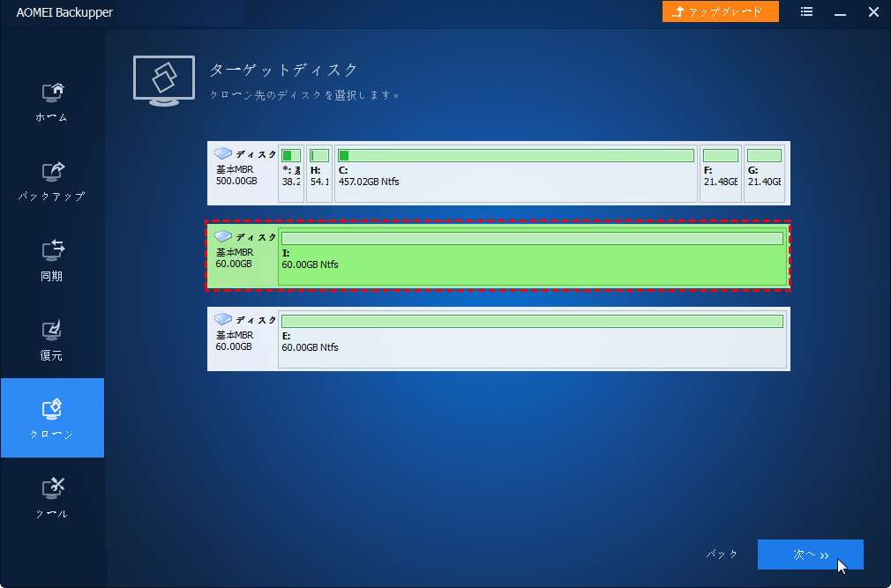Open the hamburger menu icon
The width and height of the screenshot is (891, 588).
click(x=806, y=12)
